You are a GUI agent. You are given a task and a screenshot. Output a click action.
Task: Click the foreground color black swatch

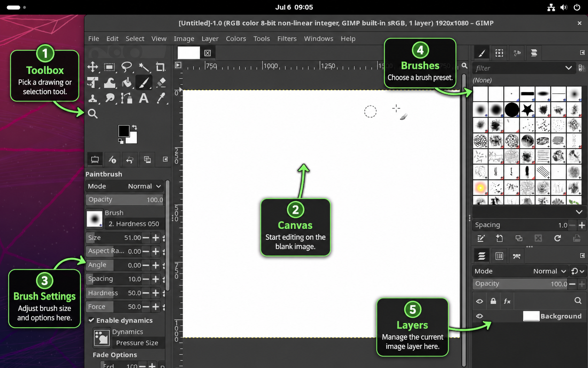tap(124, 131)
